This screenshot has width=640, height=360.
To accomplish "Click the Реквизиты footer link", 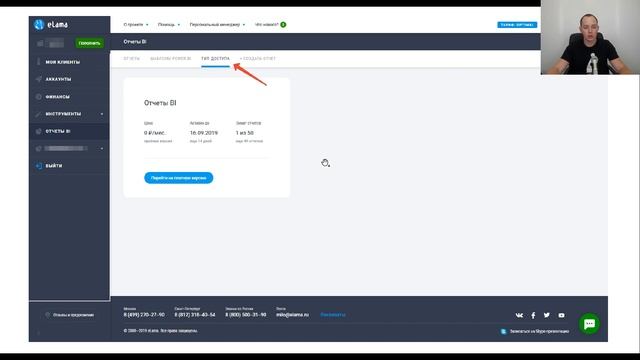I will 333,315.
